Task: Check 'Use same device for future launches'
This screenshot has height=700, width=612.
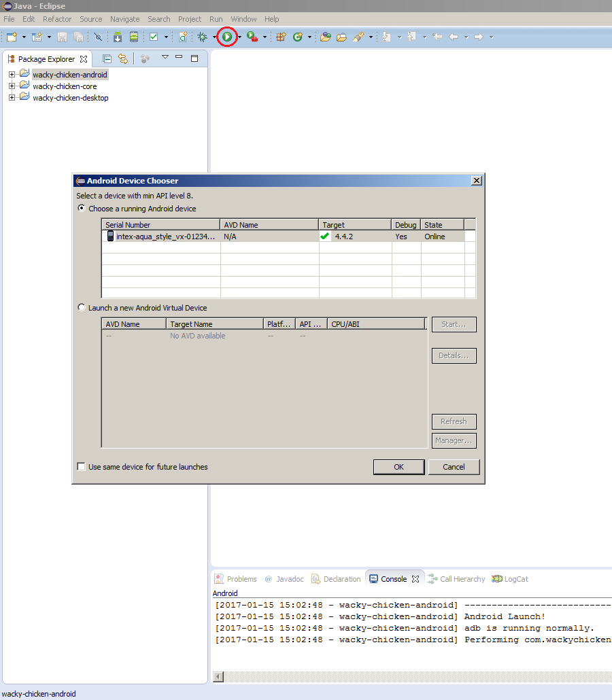Action: (x=82, y=467)
